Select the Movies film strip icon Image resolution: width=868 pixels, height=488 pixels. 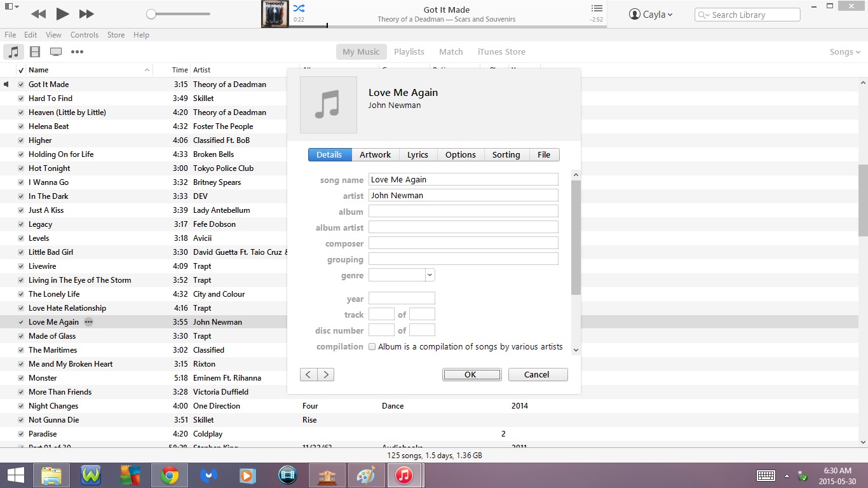click(35, 52)
